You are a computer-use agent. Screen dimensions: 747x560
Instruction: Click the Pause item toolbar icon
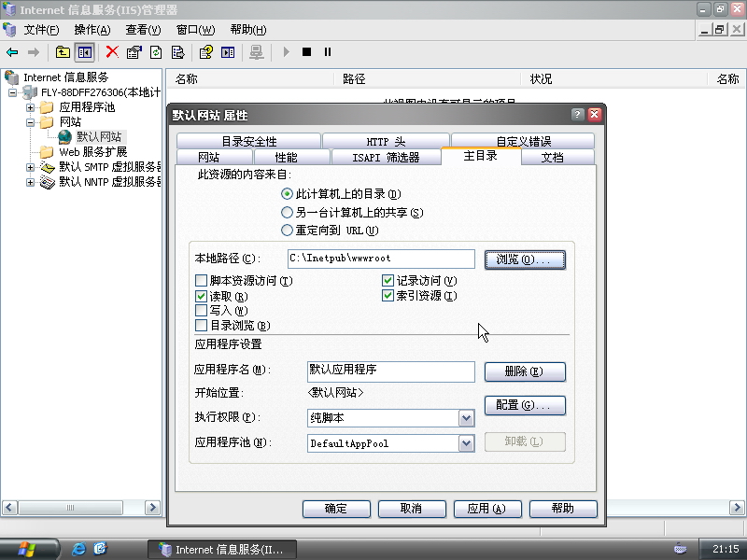pos(328,52)
